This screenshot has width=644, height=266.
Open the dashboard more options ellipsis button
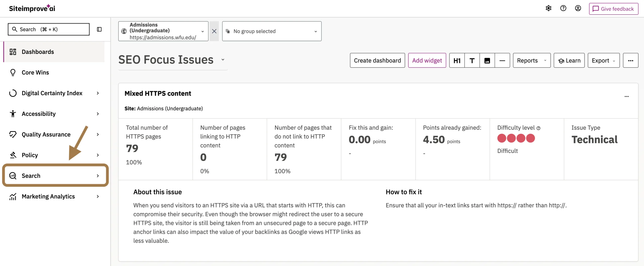630,60
